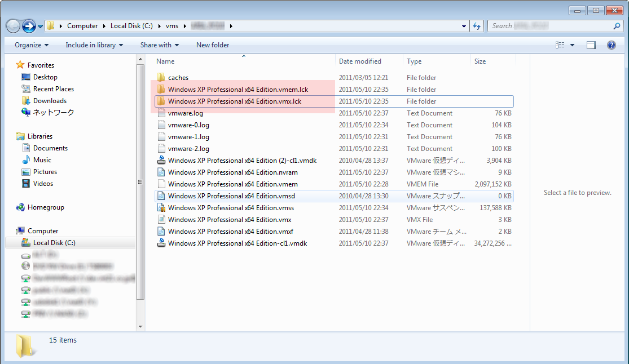The image size is (629, 364).
Task: Select the .vmsd snapshot file icon
Action: 161,196
